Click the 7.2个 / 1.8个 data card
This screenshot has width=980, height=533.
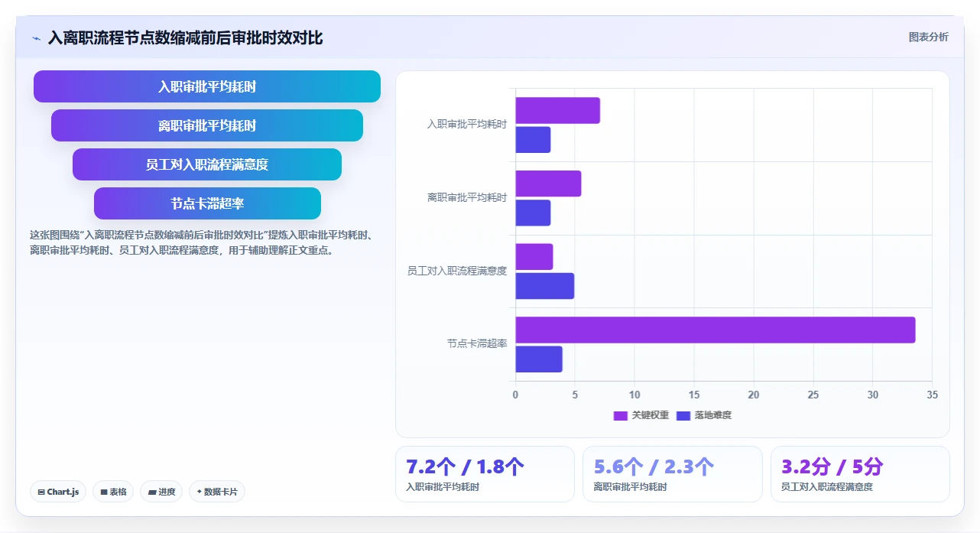485,474
